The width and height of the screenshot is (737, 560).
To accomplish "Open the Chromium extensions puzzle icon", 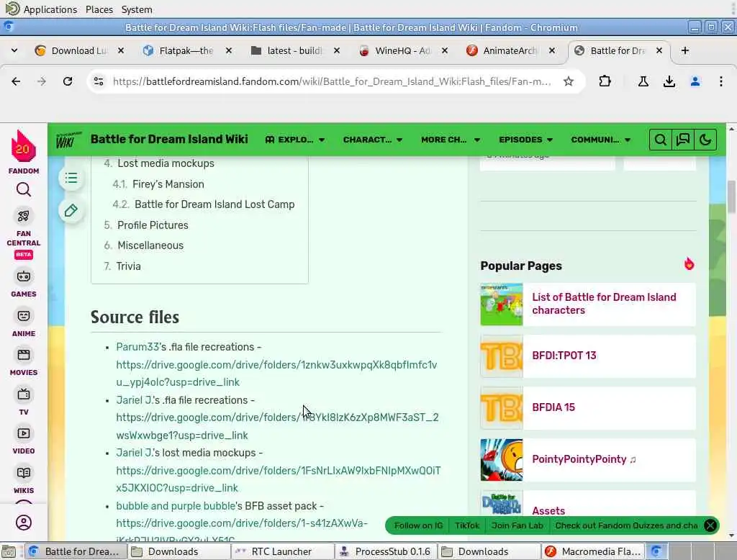I will point(605,81).
